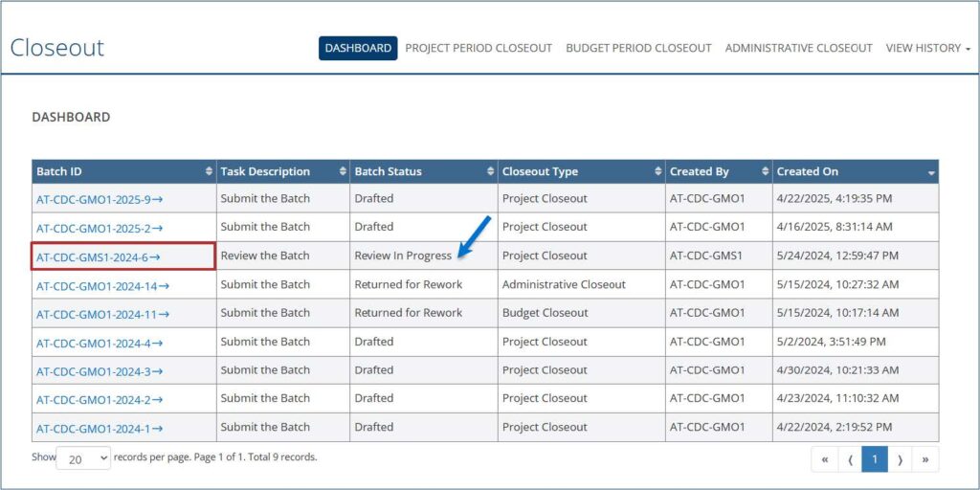
Task: Click Closeout Type column sort icon
Action: (657, 172)
